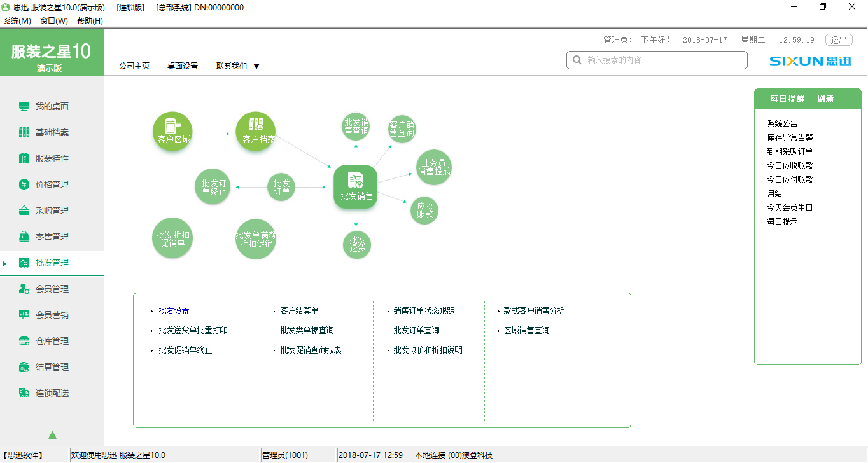Open 批发送货单批量打印 link

click(x=193, y=331)
